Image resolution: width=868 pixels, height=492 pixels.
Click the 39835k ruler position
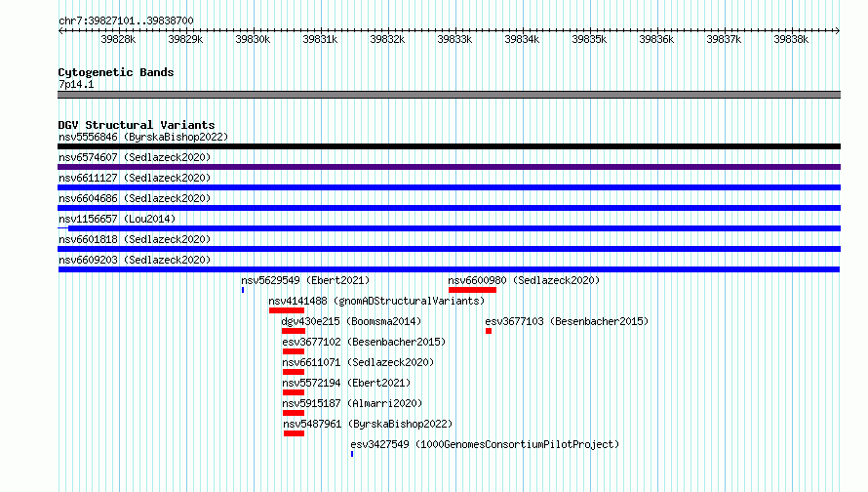tap(589, 39)
